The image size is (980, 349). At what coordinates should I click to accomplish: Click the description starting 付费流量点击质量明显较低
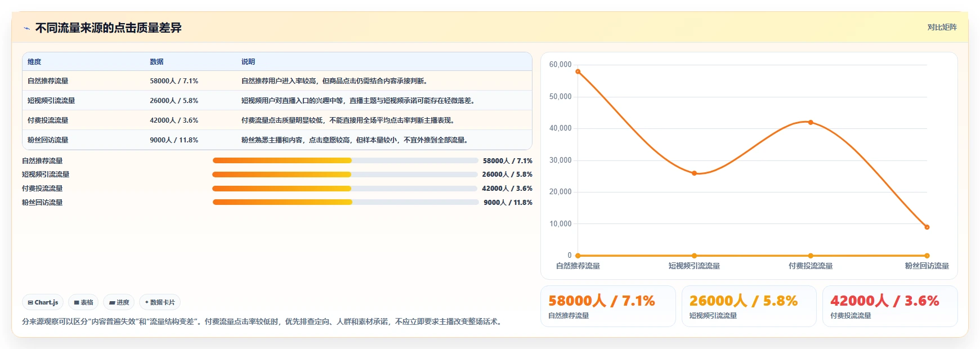point(350,120)
